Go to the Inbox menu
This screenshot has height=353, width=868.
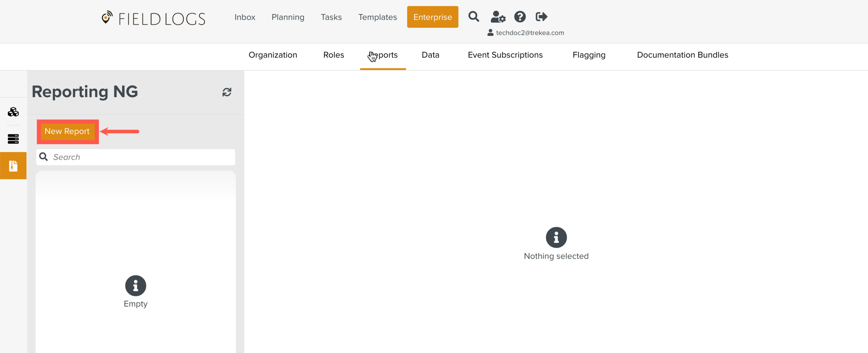245,17
